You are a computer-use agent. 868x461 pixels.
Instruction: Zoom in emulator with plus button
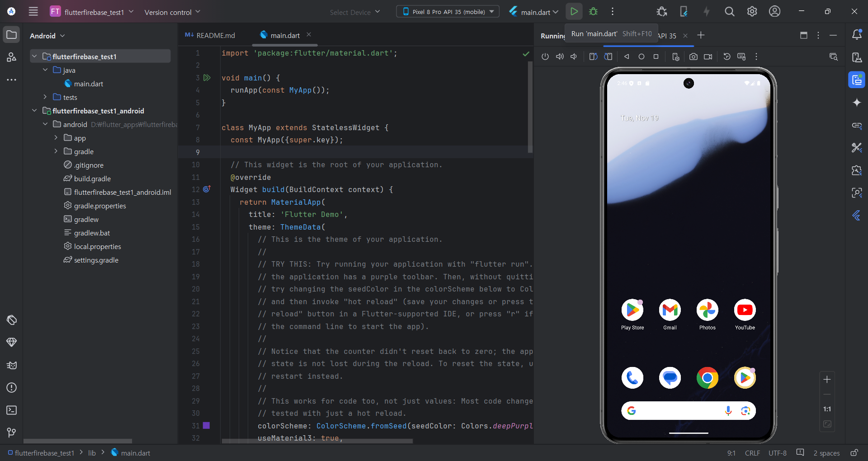(827, 380)
